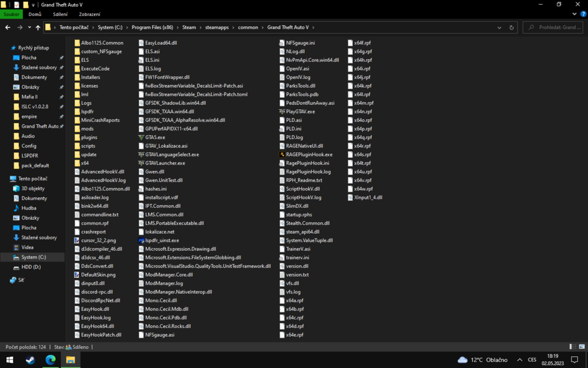Select the file ELS.ini
This screenshot has height=368, width=588.
pyautogui.click(x=152, y=60)
